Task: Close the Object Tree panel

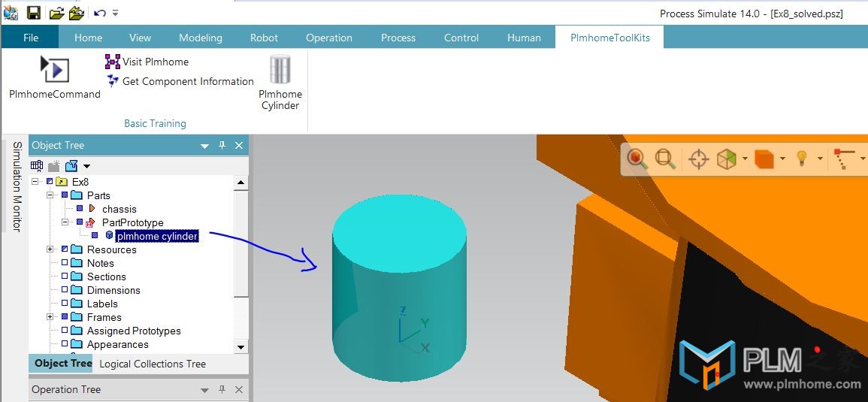Action: click(239, 145)
